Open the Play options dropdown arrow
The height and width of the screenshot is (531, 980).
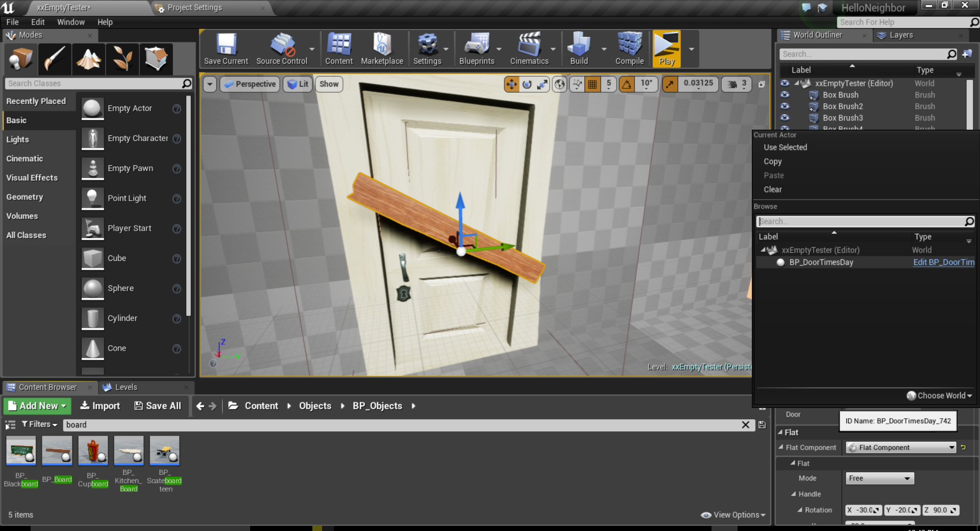tap(692, 49)
